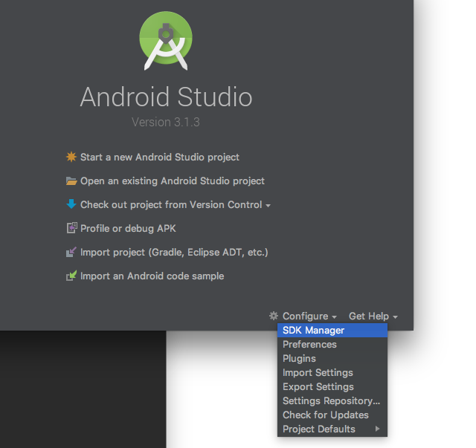The image size is (476, 448).
Task: Open Preferences from Configure menu
Action: [x=332, y=344]
